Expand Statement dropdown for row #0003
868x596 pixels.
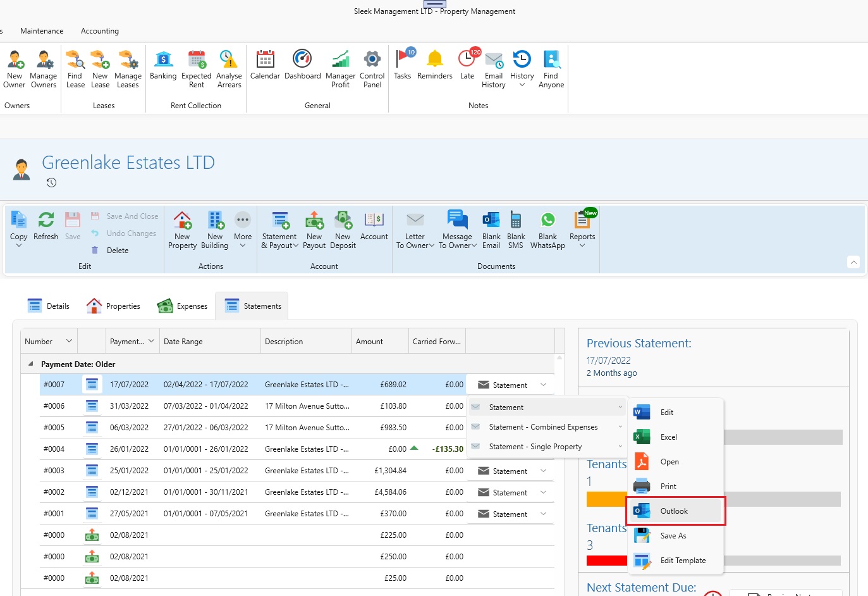point(543,471)
